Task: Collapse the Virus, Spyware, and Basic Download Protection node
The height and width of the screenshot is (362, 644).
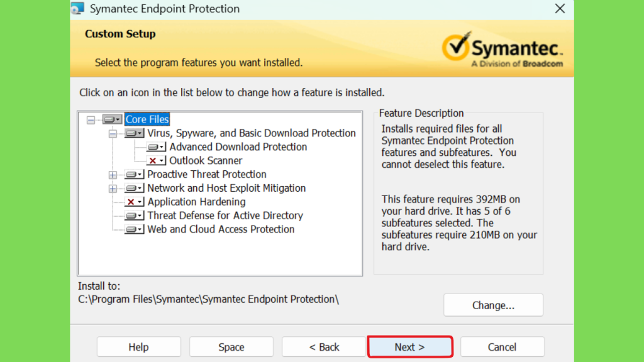Action: point(113,133)
